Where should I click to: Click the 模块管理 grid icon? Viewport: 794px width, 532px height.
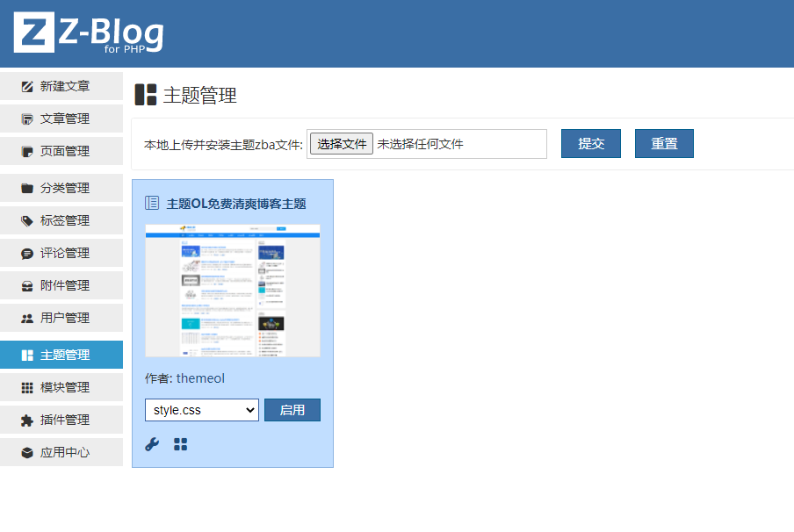(x=27, y=388)
